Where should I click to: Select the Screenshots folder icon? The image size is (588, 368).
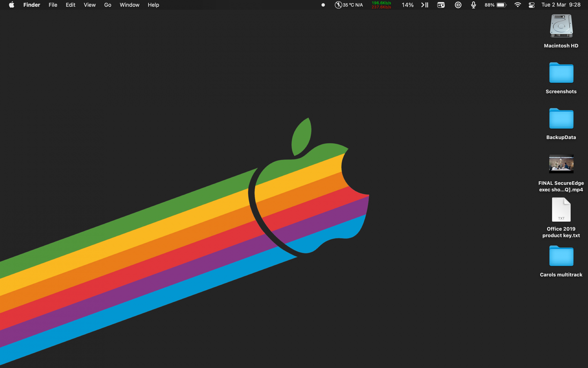[x=561, y=73]
